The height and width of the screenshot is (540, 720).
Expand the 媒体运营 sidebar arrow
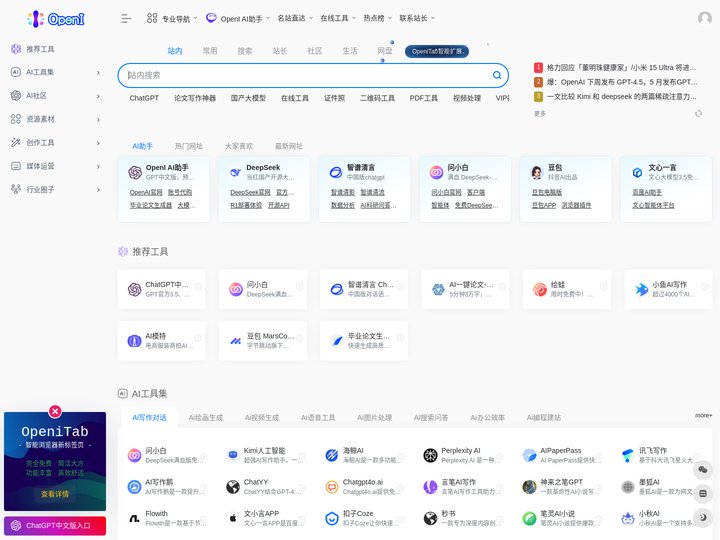pyautogui.click(x=98, y=166)
